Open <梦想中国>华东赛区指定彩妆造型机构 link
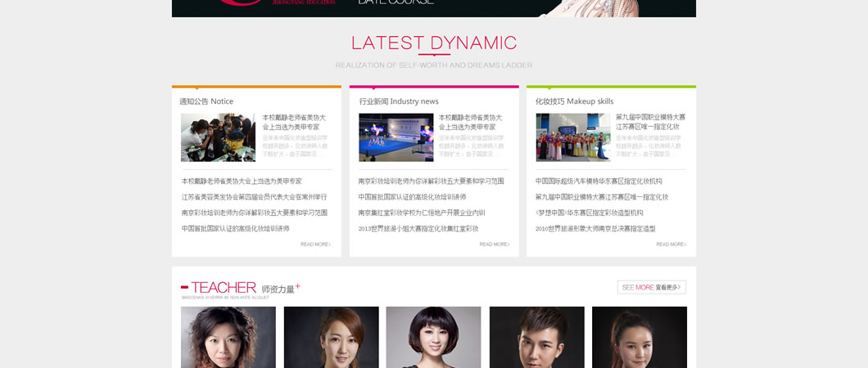This screenshot has width=868, height=368. [x=589, y=213]
